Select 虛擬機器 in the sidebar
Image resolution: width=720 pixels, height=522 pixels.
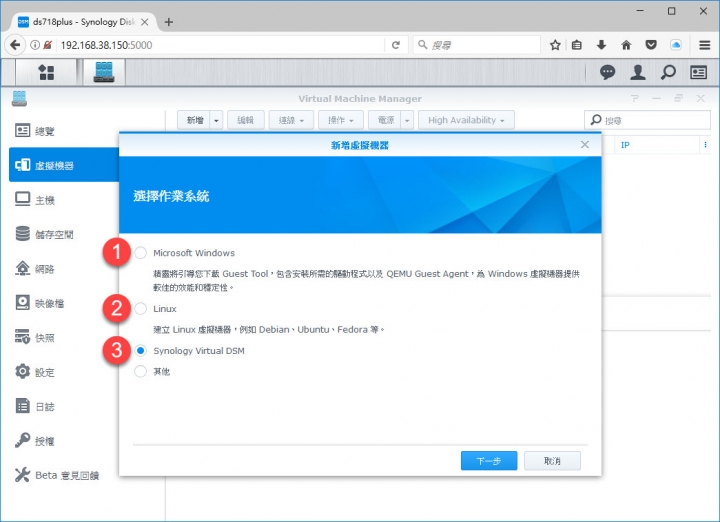pos(64,165)
